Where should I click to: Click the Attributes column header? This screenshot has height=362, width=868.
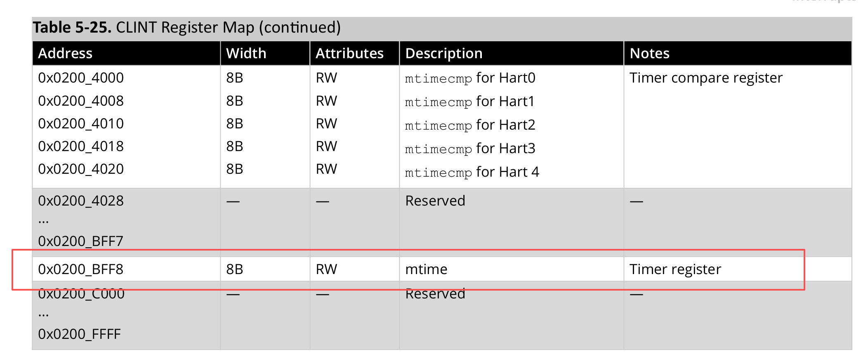click(349, 54)
